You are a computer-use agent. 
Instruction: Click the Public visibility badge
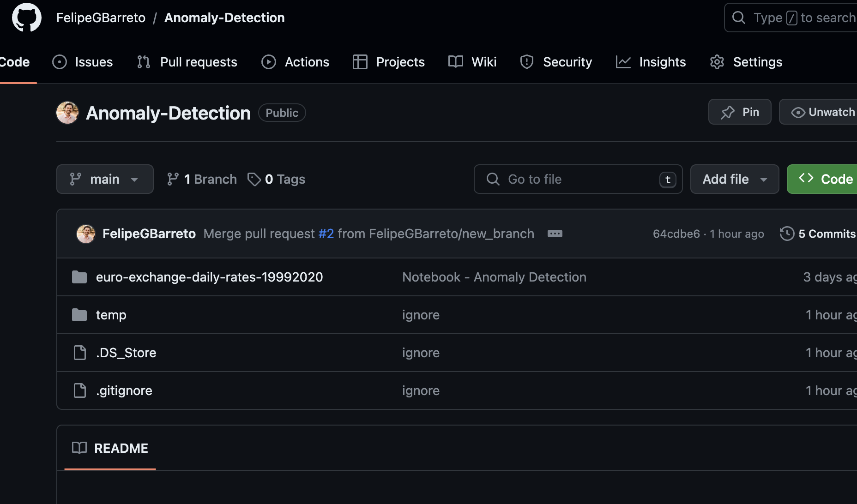coord(282,113)
